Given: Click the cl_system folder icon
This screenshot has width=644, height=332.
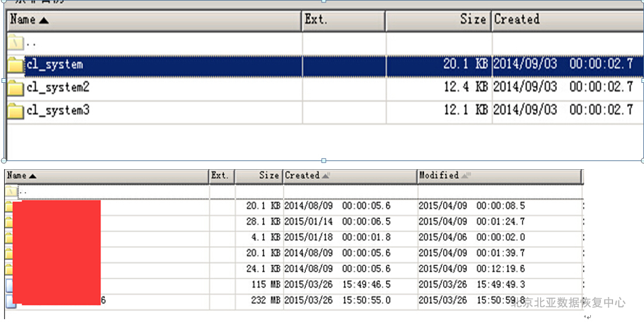Looking at the screenshot, I should 16,65.
